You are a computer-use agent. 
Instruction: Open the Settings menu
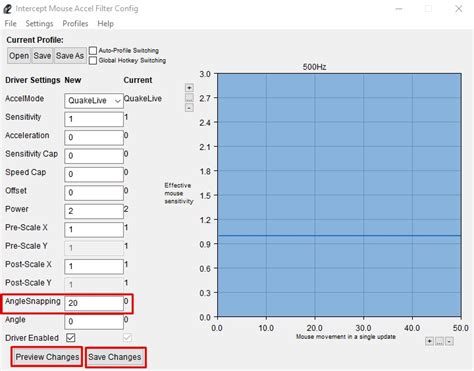39,24
